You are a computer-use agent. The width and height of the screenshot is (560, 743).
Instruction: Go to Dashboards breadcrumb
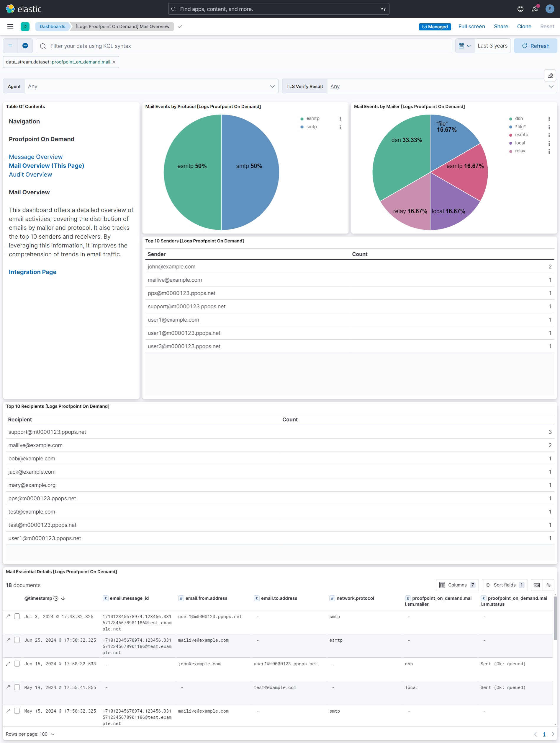52,27
